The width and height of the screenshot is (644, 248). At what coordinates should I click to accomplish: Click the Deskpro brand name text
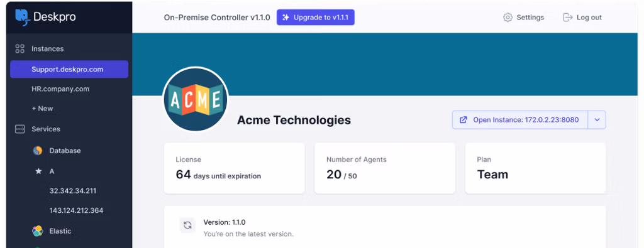tap(54, 17)
